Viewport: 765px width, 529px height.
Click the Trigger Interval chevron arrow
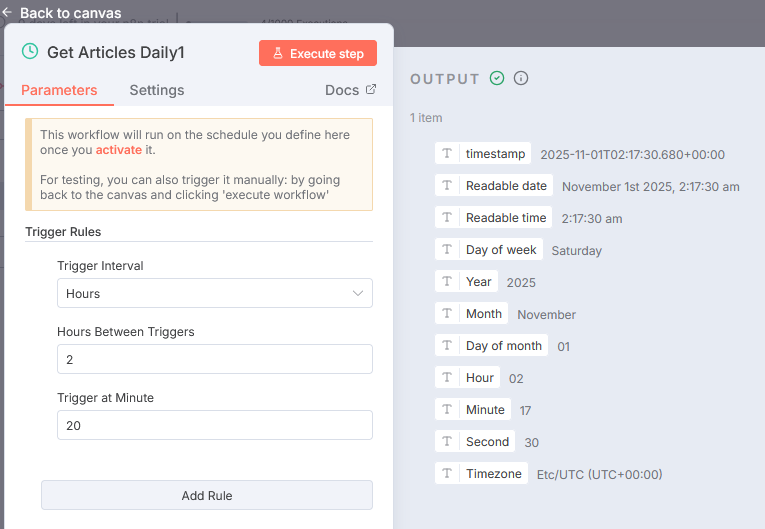(358, 294)
